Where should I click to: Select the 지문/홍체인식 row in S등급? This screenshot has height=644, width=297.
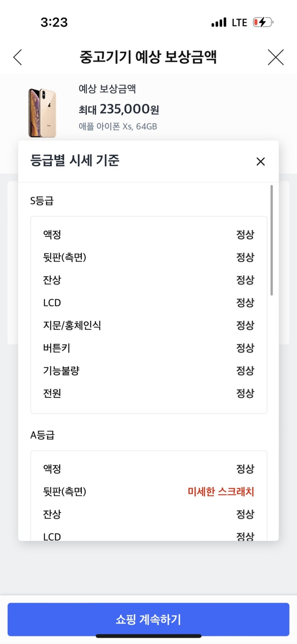pos(148,325)
